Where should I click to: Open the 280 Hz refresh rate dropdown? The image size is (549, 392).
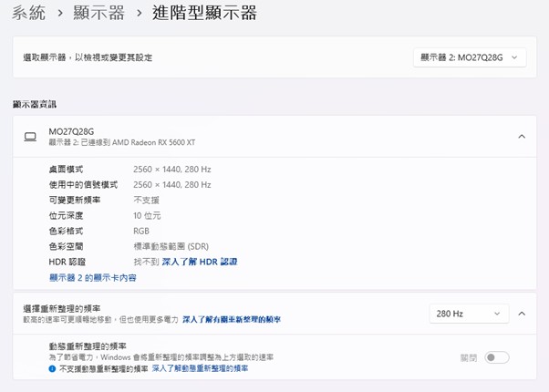click(x=469, y=314)
